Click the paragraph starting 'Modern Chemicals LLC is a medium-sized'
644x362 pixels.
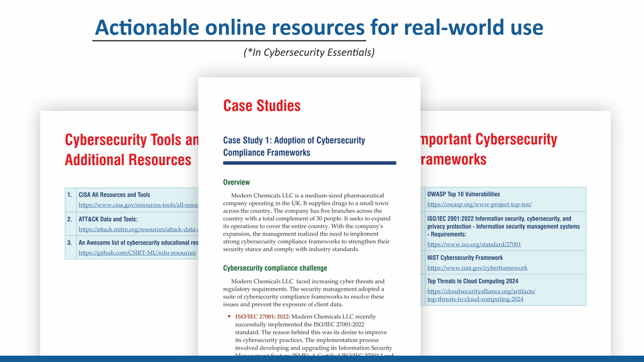click(306, 222)
